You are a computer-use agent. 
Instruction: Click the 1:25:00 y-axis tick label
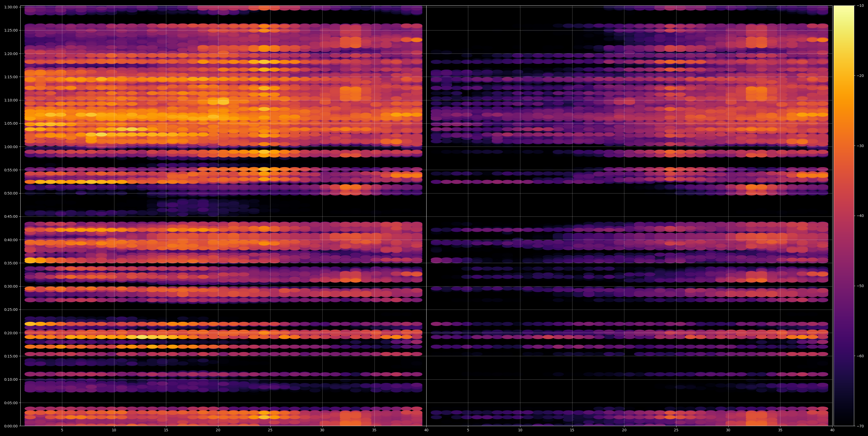pos(11,30)
